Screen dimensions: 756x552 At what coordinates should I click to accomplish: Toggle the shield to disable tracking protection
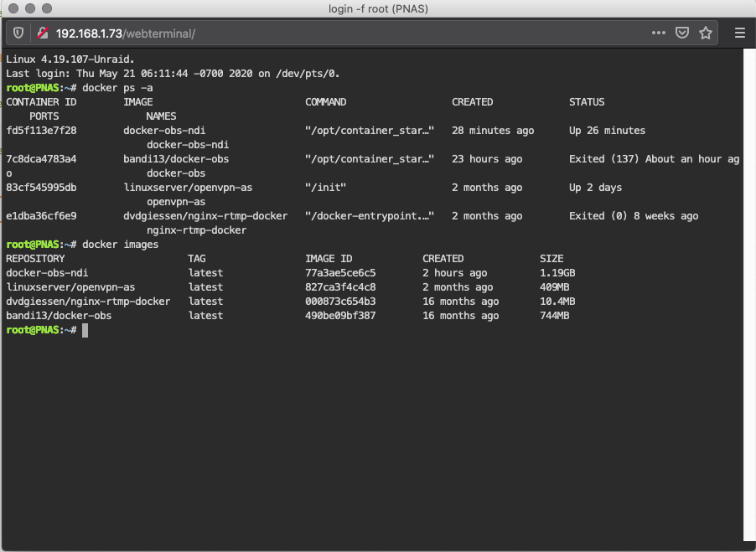17,34
